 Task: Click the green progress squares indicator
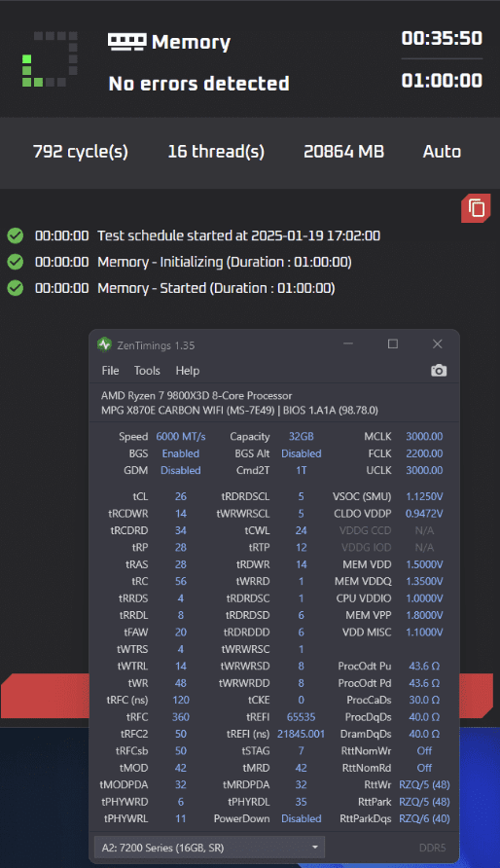point(50,59)
